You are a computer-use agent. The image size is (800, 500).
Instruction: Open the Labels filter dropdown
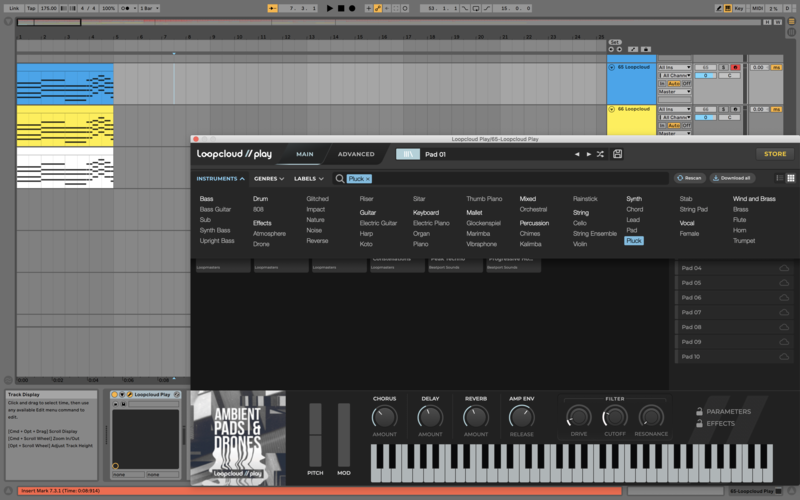pyautogui.click(x=308, y=178)
